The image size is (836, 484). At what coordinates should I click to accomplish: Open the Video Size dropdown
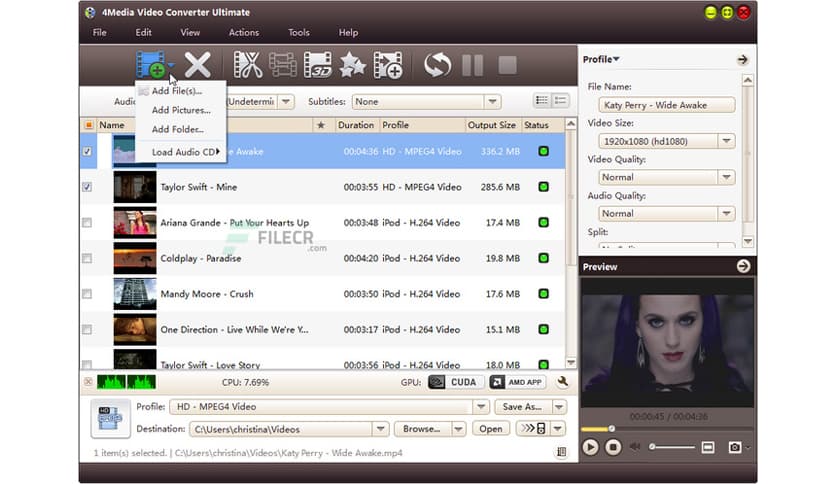tap(726, 141)
